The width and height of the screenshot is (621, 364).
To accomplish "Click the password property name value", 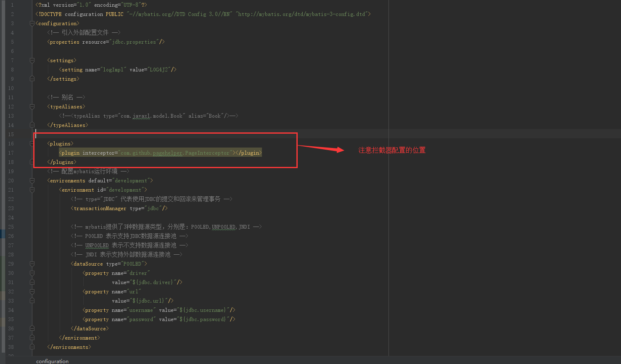I will click(141, 319).
